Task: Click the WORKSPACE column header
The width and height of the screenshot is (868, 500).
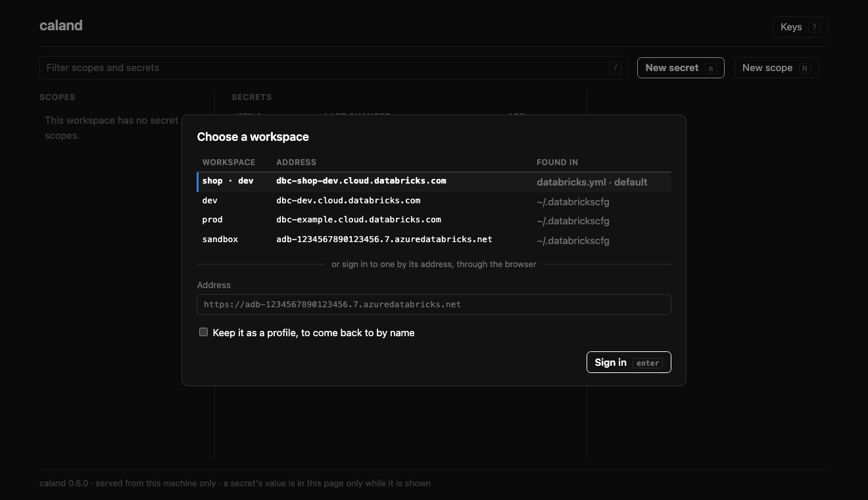Action: point(229,162)
